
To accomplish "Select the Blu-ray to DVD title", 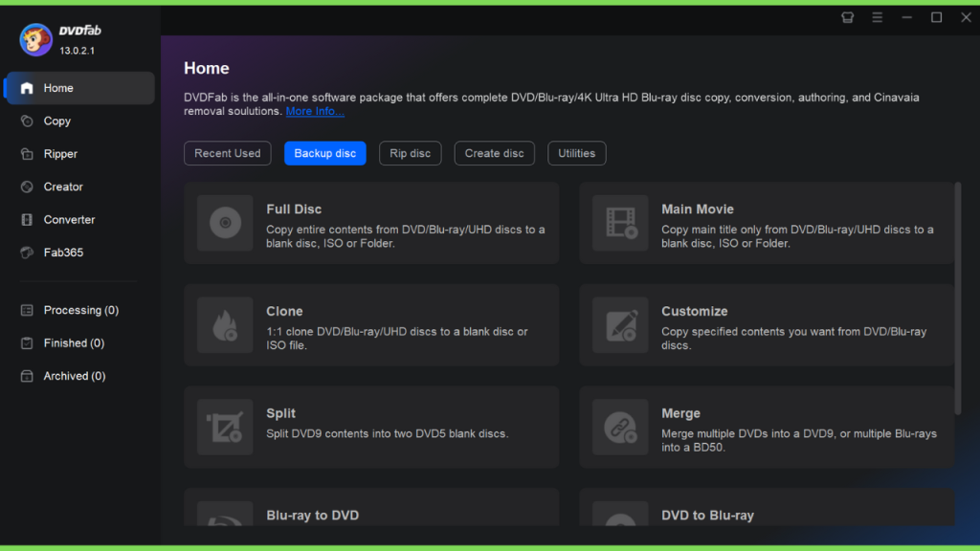I will click(x=313, y=516).
